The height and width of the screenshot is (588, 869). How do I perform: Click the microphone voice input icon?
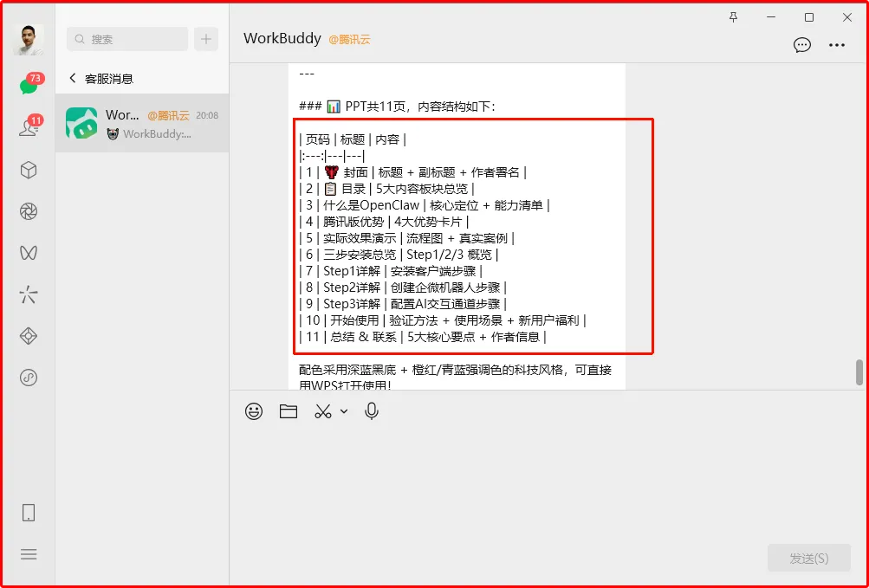tap(372, 411)
